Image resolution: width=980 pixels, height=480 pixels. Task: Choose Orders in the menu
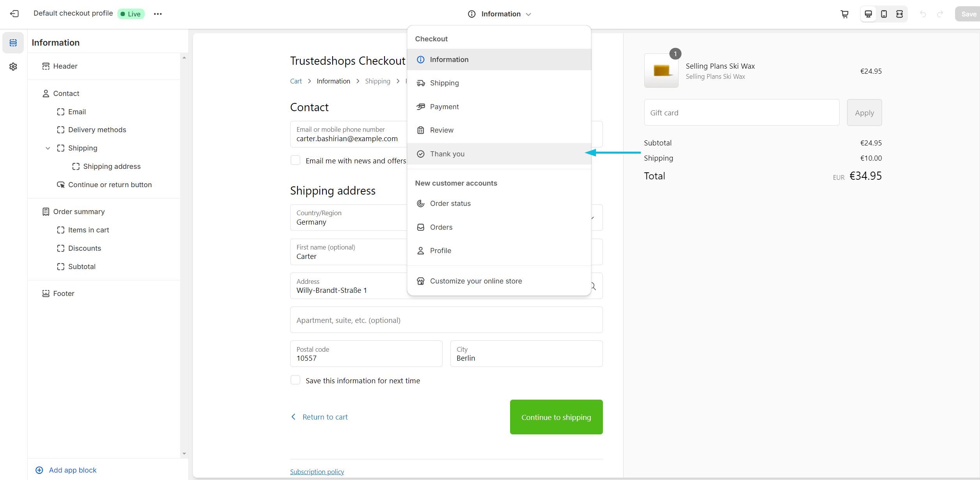pyautogui.click(x=499, y=227)
